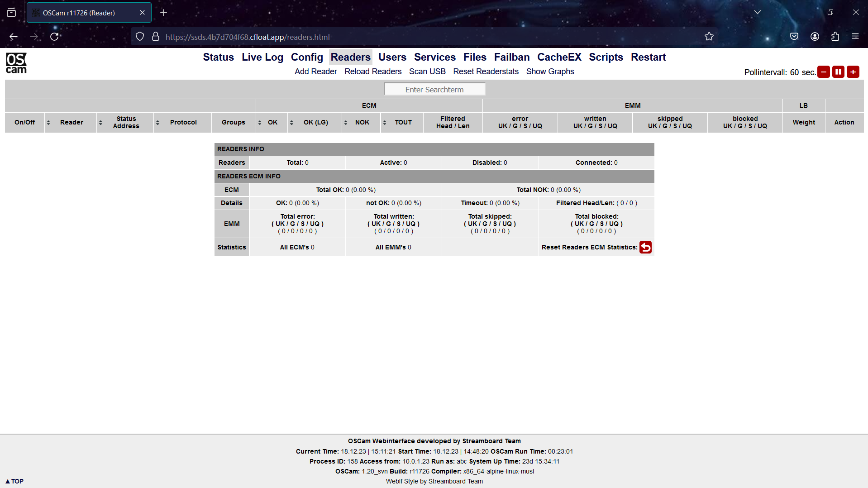Select the Readers menu item
Viewport: 868px width, 488px height.
point(350,57)
